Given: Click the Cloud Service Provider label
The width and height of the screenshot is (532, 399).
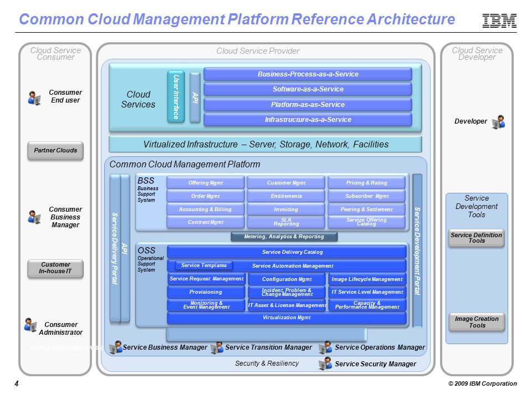Looking at the screenshot, I should point(258,51).
